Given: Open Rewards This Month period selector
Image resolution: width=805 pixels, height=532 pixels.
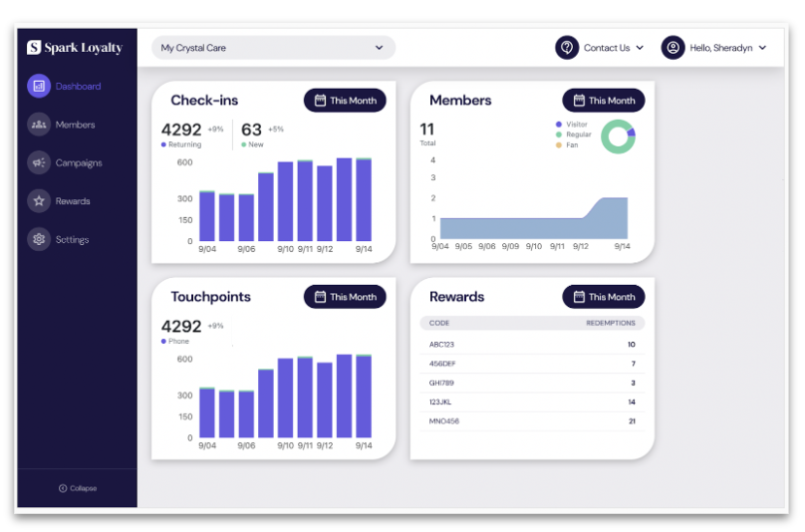Looking at the screenshot, I should (604, 297).
